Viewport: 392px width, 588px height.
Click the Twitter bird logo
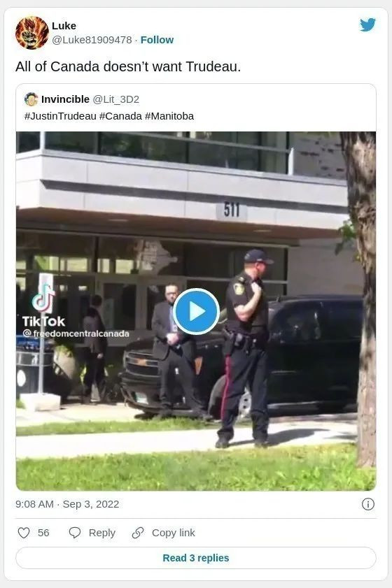(367, 24)
